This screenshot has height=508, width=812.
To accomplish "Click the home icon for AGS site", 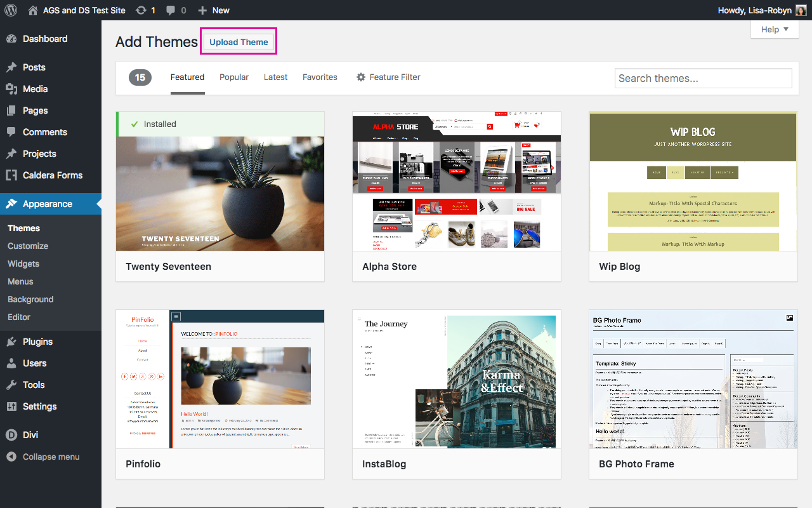I will pyautogui.click(x=33, y=10).
